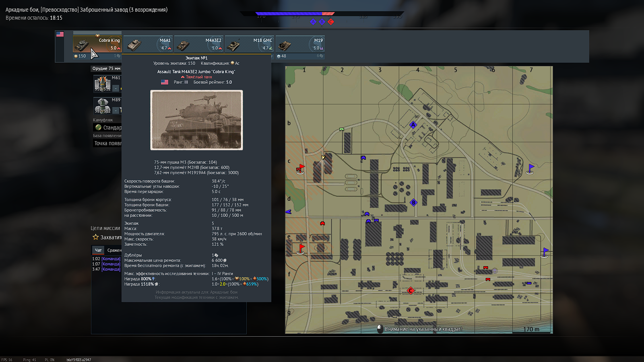This screenshot has width=644, height=362.
Task: Click the Цели миссии heading
Action: [x=105, y=228]
